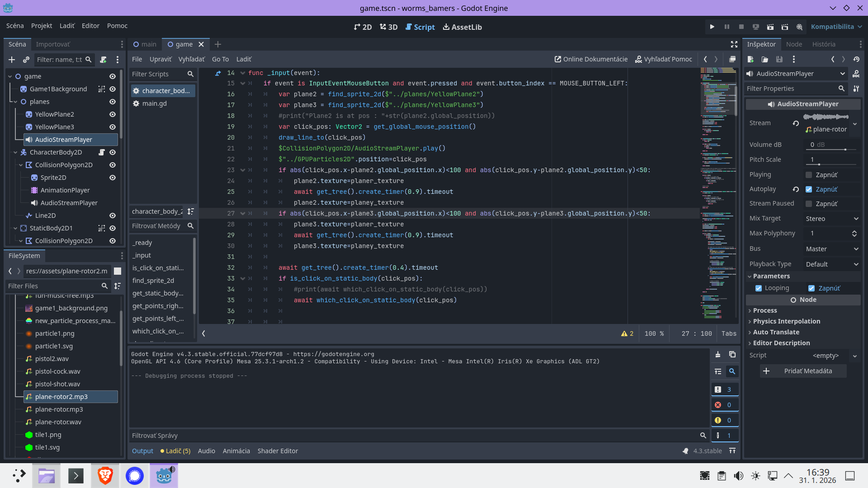Hide the YellowPlane2 node
Viewport: 868px width, 488px height.
click(x=113, y=114)
